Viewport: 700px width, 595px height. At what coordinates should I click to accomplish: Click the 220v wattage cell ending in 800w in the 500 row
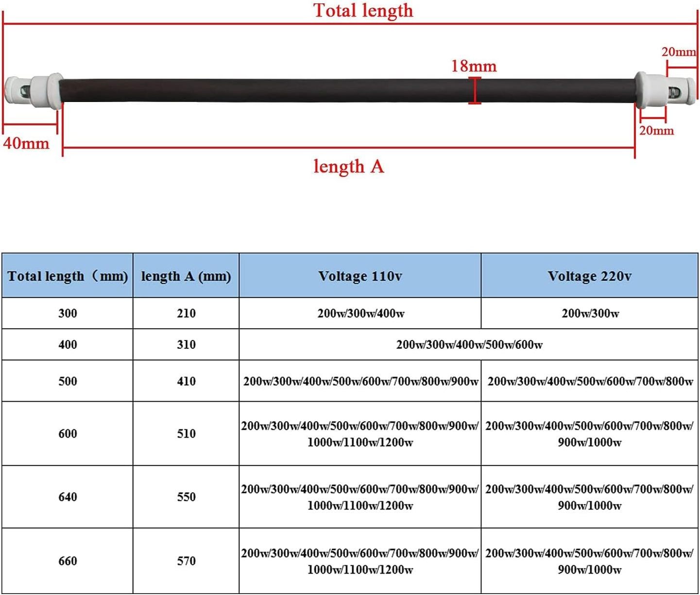pos(590,381)
